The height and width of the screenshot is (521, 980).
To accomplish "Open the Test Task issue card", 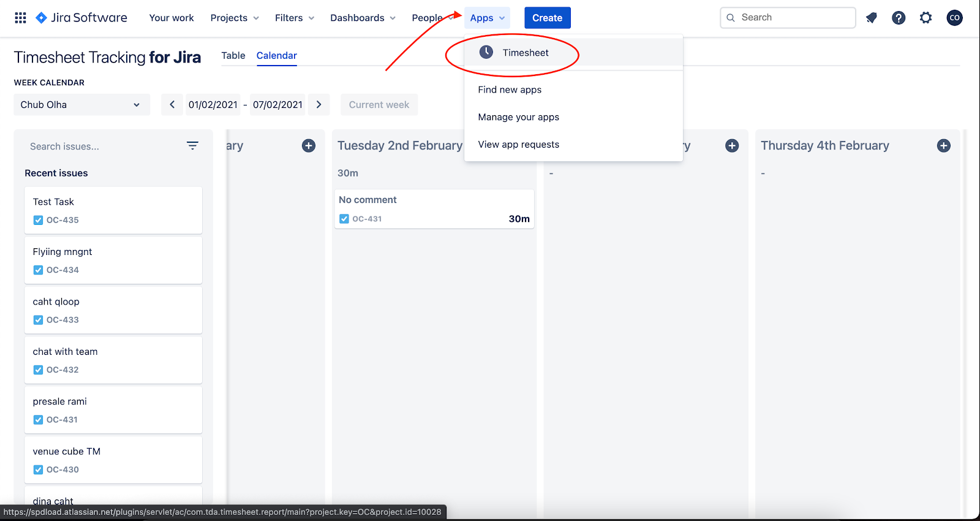I will click(113, 210).
